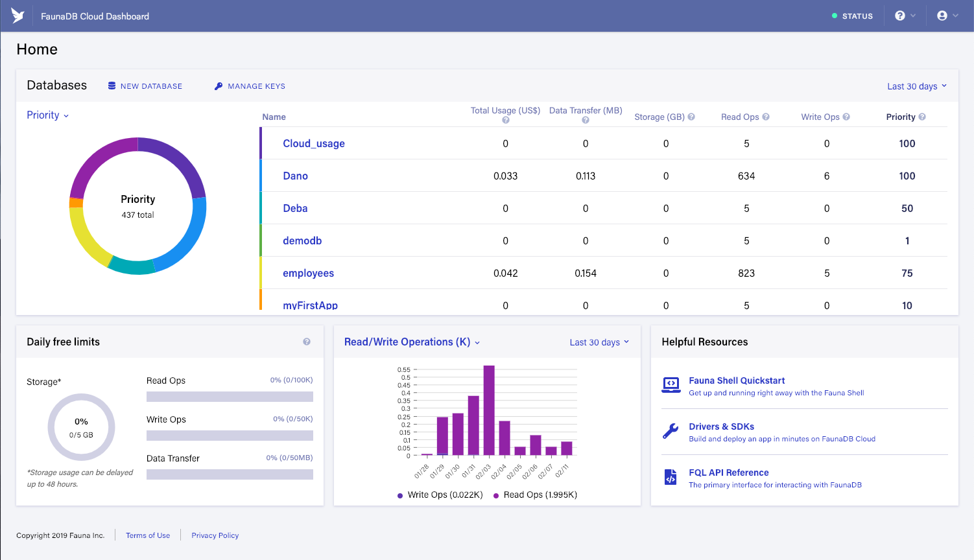Click the Total Usage help icon
The width and height of the screenshot is (974, 560).
506,120
